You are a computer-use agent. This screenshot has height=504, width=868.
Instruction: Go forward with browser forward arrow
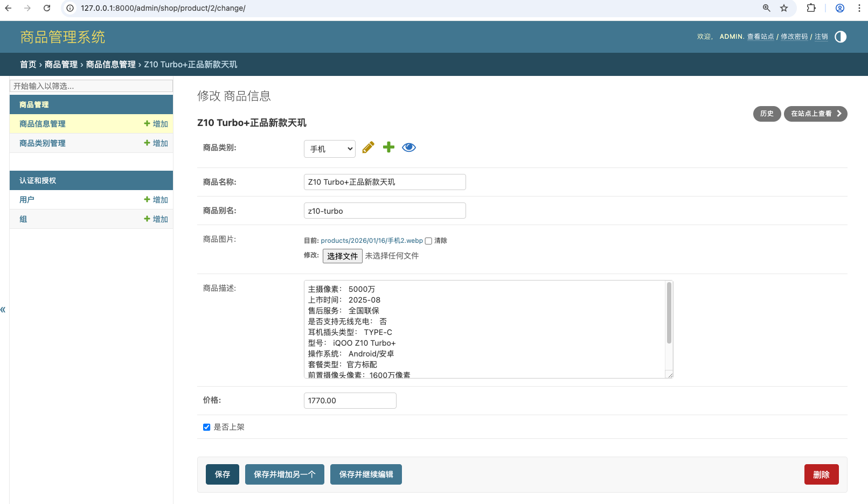(x=27, y=8)
